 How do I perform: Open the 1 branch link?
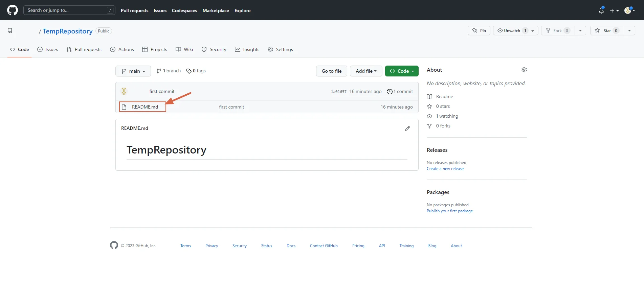tap(169, 71)
